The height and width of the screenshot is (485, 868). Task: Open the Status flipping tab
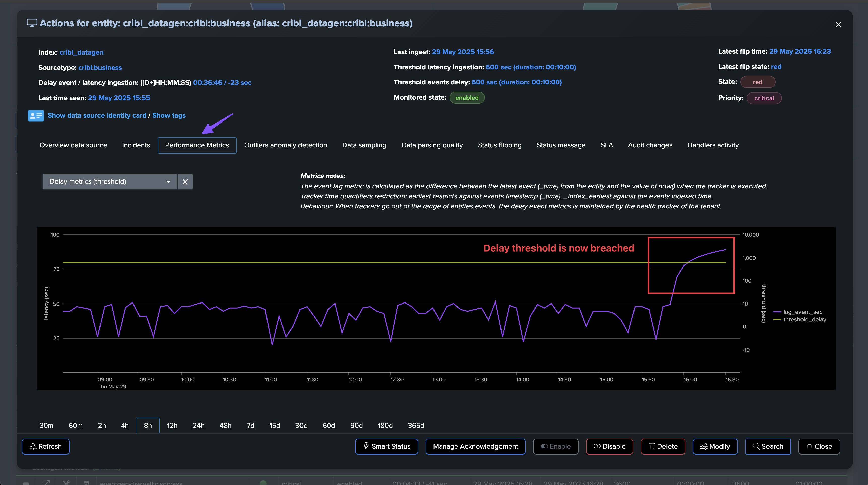[499, 145]
